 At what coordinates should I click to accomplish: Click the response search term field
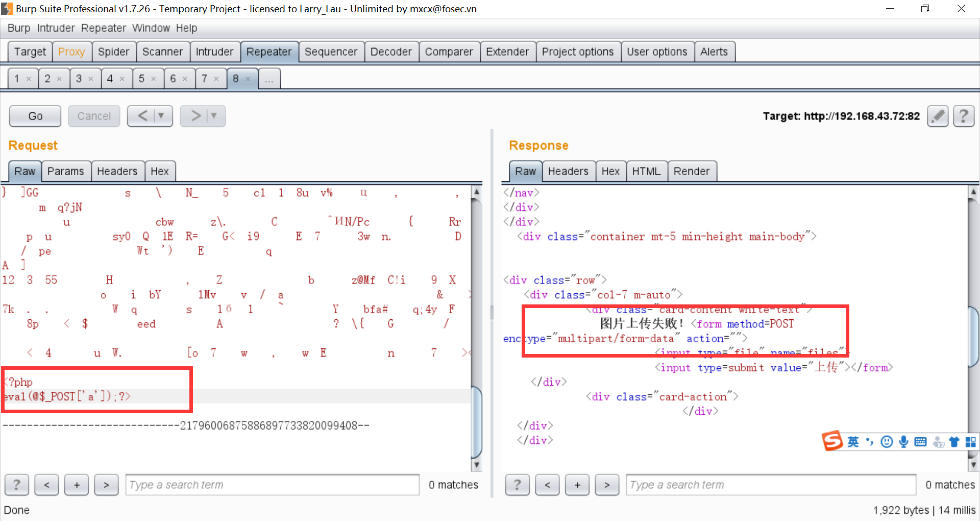click(x=771, y=485)
